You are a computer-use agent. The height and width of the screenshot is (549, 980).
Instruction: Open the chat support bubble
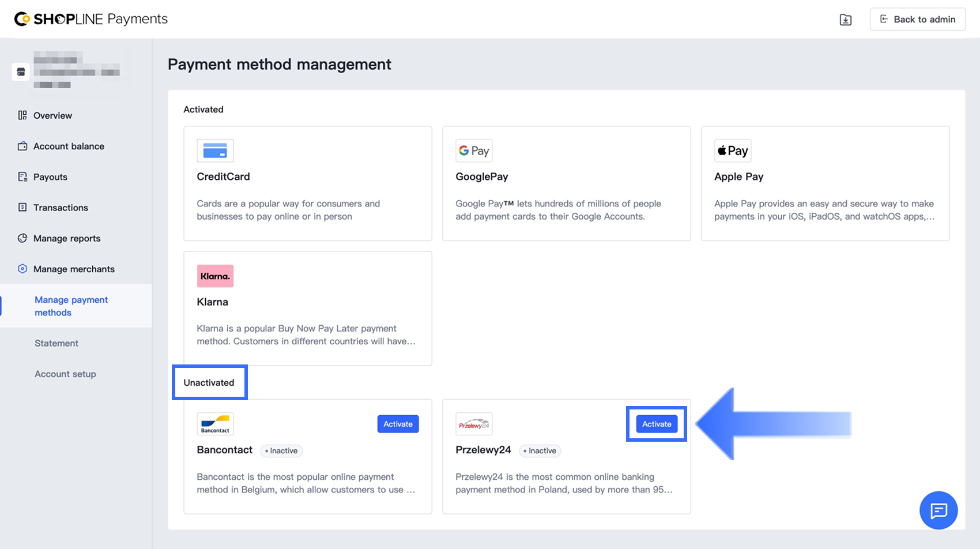[938, 510]
